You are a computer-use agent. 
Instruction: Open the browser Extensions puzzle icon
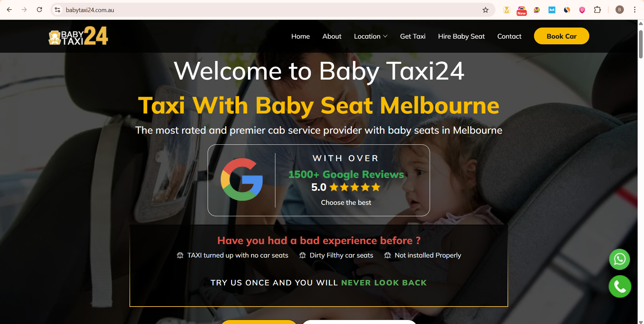(x=597, y=10)
